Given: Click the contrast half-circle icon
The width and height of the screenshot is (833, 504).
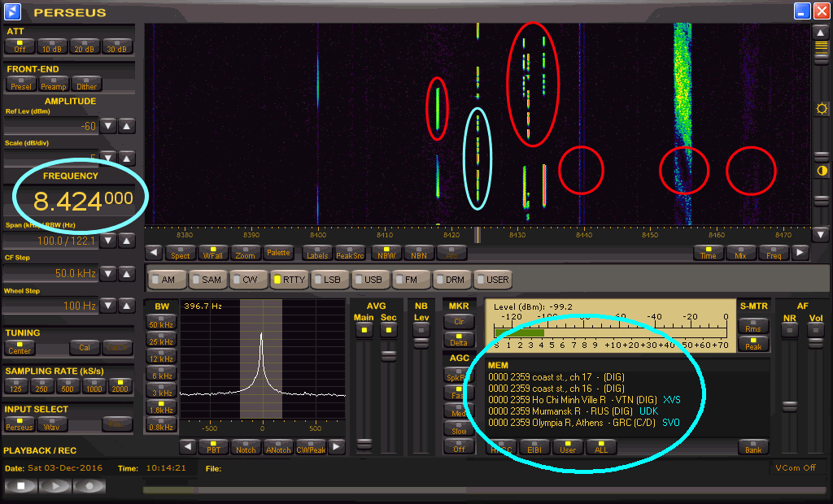Looking at the screenshot, I should tap(822, 171).
